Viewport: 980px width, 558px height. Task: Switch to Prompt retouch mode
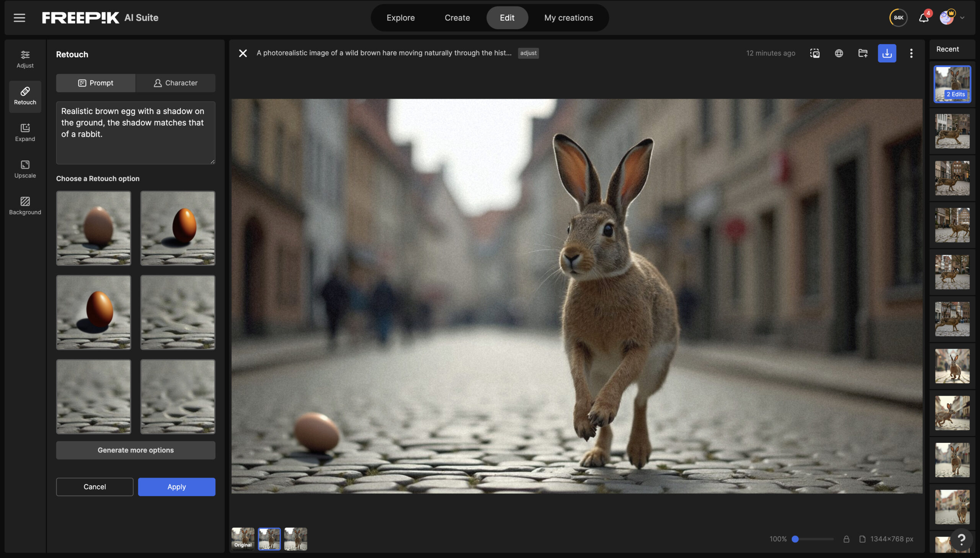(x=95, y=83)
